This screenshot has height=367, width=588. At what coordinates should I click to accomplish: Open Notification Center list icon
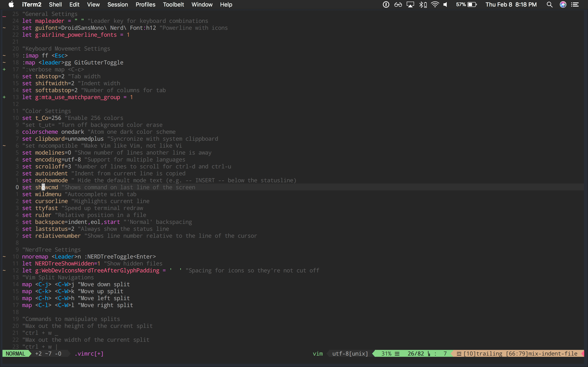click(x=575, y=4)
